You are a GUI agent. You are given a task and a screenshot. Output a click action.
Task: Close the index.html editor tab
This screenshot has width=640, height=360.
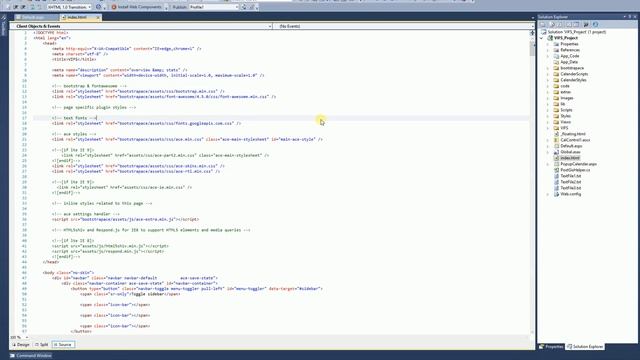click(x=98, y=18)
